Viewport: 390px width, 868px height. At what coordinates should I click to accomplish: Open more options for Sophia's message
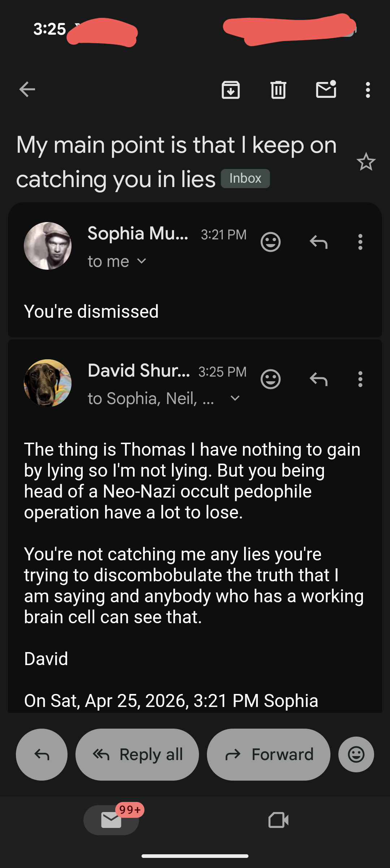(x=360, y=242)
